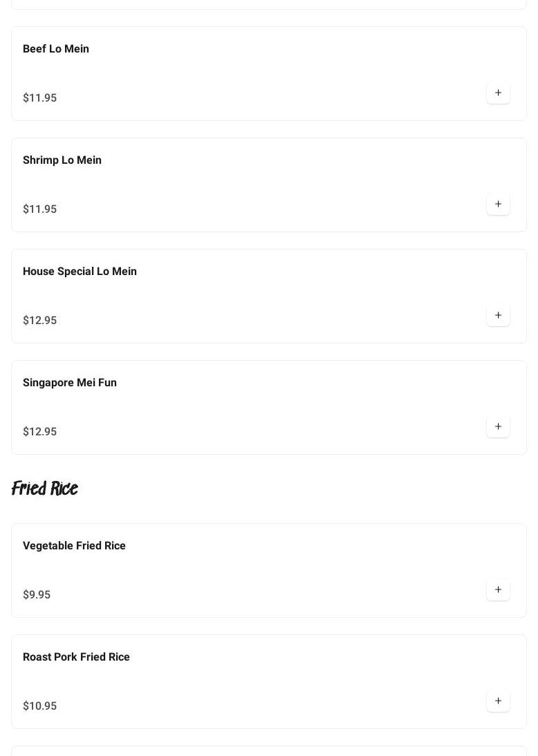The height and width of the screenshot is (756, 538).
Task: Open the House Special Lo Mein title
Action: 80,272
